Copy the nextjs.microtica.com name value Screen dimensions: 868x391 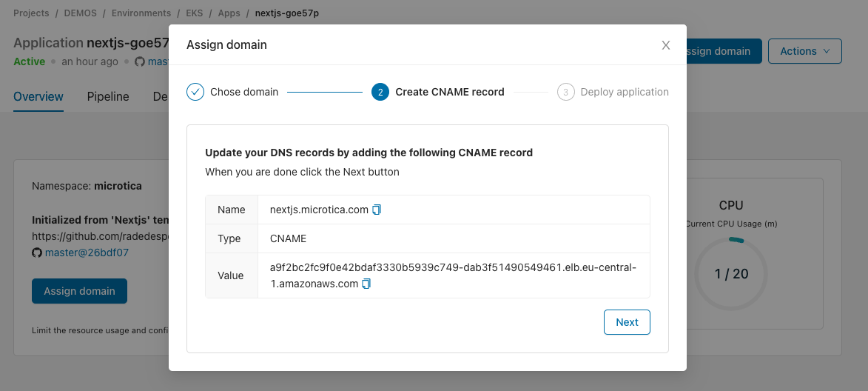pos(377,210)
